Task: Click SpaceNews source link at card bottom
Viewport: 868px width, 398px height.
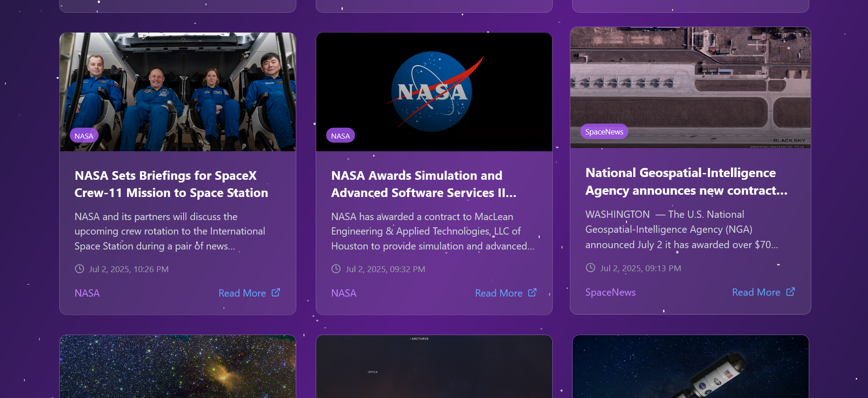Action: click(611, 292)
